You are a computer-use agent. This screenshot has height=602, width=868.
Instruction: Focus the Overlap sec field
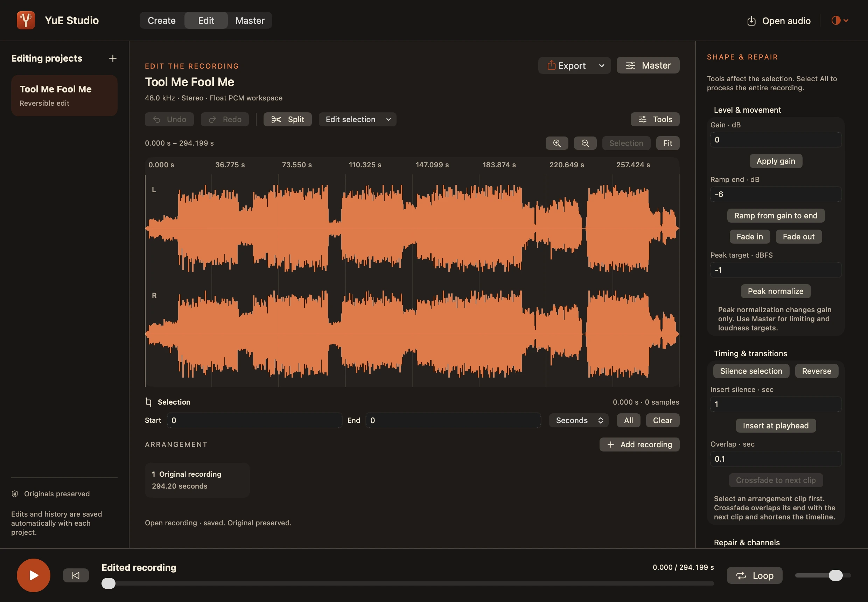tap(776, 459)
